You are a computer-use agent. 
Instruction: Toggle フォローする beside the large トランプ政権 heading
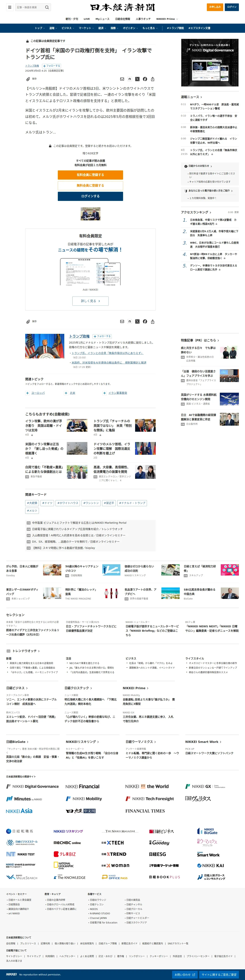click(102, 336)
